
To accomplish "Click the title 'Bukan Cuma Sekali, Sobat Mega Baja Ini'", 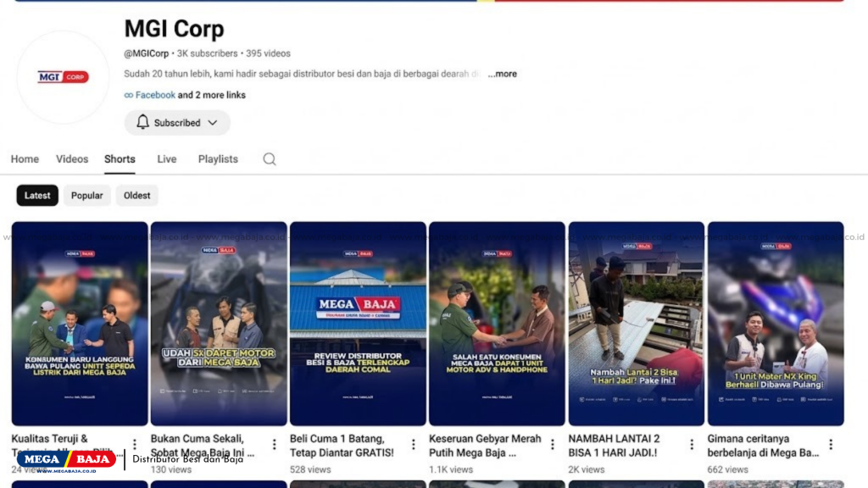I will [x=203, y=446].
